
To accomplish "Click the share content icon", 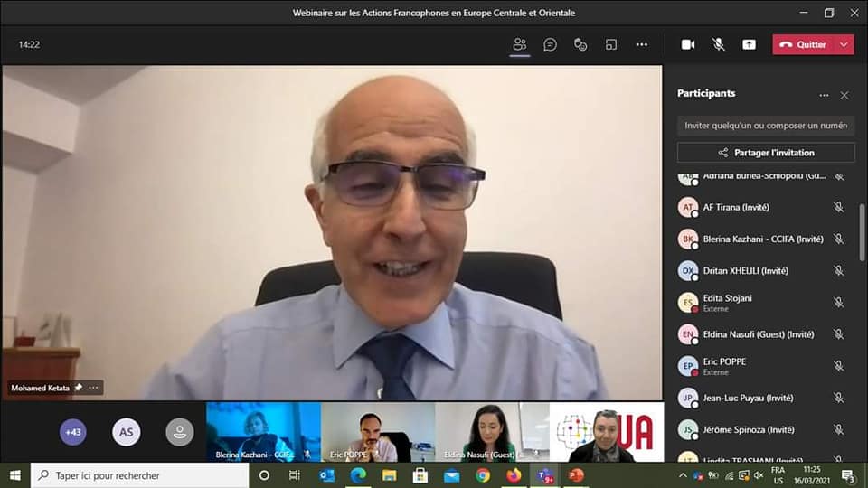I will tap(749, 44).
